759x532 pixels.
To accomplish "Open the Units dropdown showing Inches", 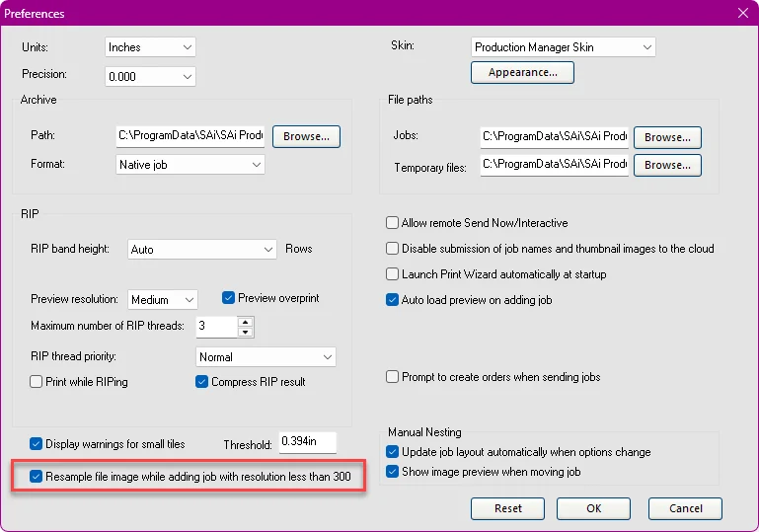I will tap(150, 47).
